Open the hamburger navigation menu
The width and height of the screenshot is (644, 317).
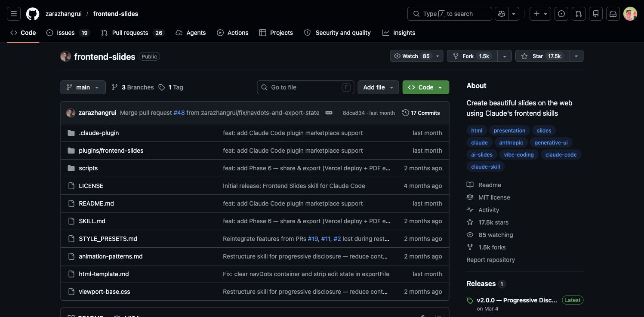[x=14, y=14]
